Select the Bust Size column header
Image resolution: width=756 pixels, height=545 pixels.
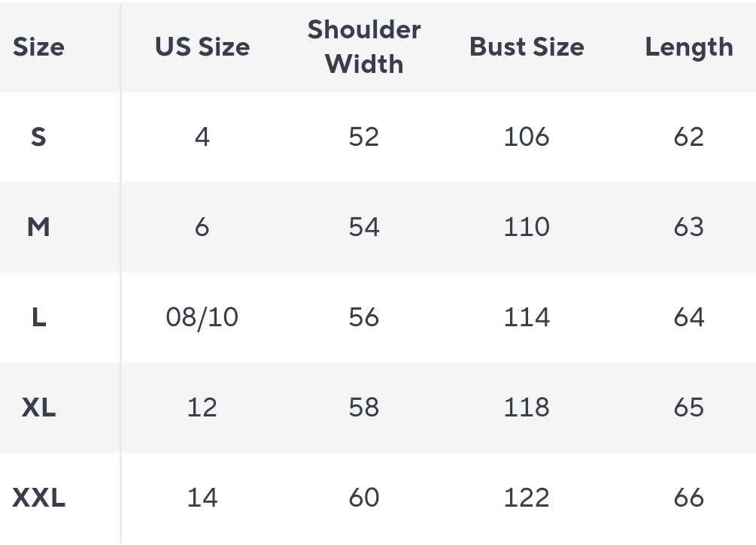coord(527,47)
